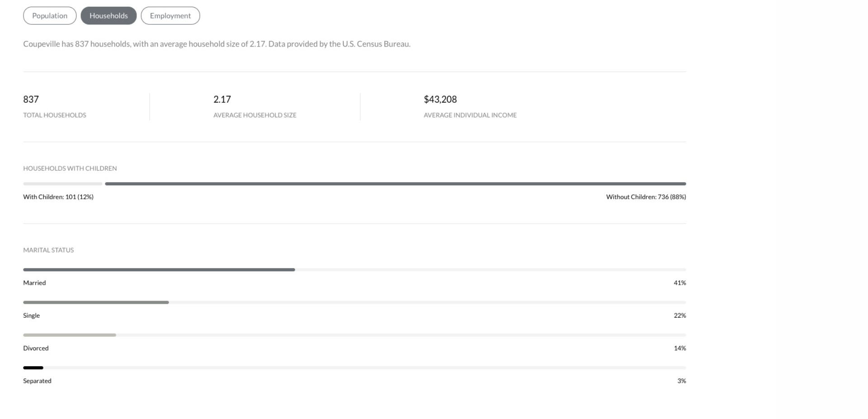The height and width of the screenshot is (419, 868).
Task: Click the 837 total households figure
Action: click(x=31, y=99)
